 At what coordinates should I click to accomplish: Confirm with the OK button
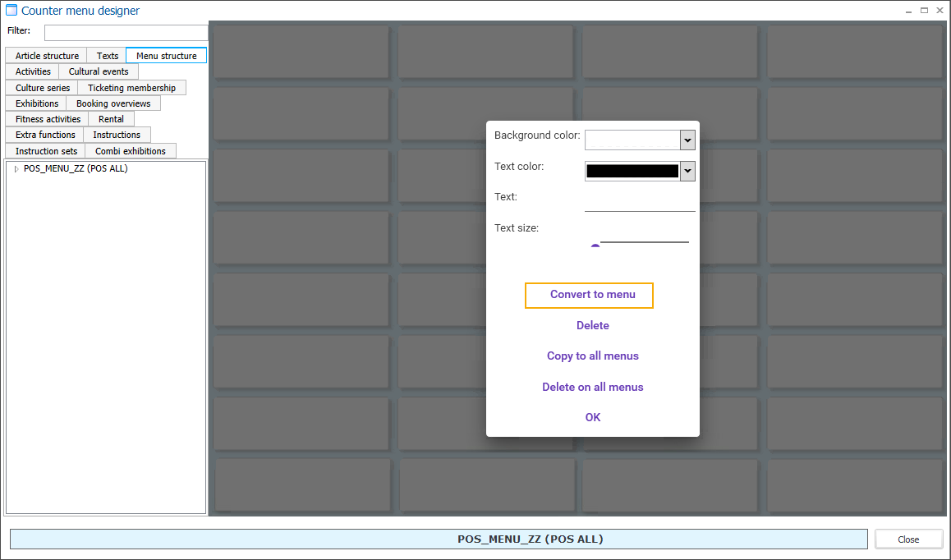[x=592, y=417]
